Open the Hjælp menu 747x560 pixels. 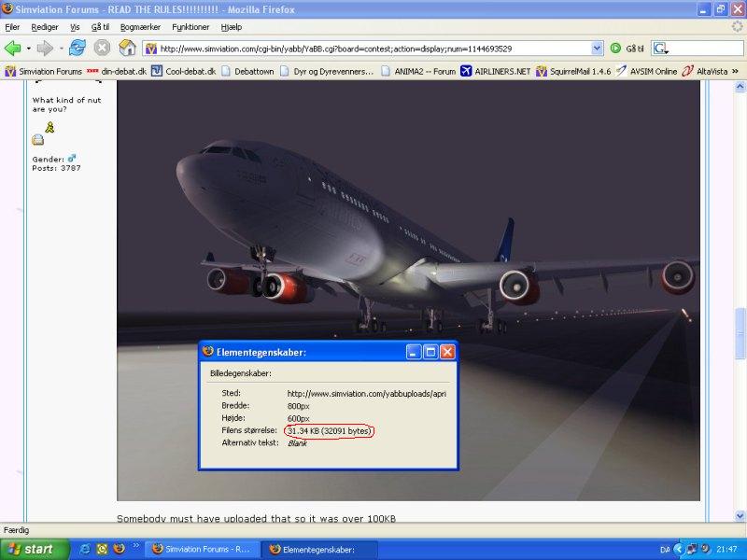(232, 27)
